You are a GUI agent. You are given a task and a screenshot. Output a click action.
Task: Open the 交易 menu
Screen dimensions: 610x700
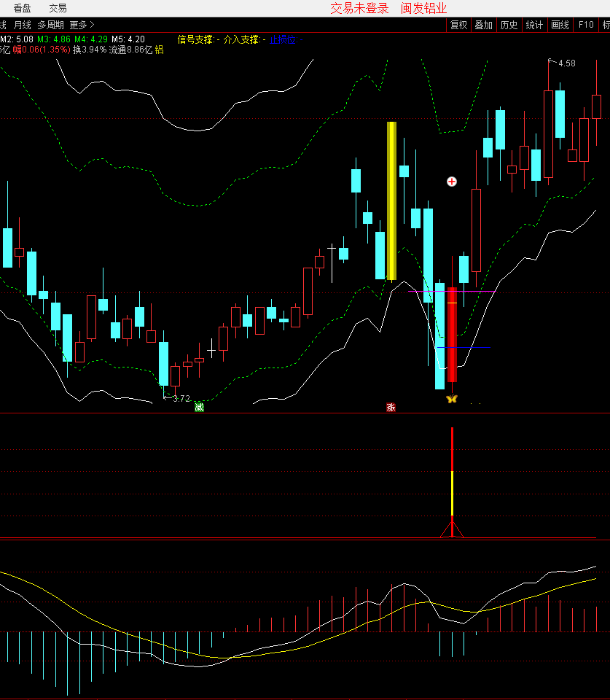tap(58, 8)
